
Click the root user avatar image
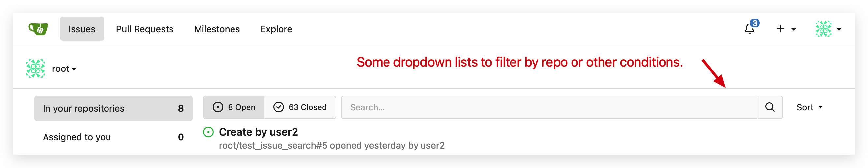click(35, 69)
